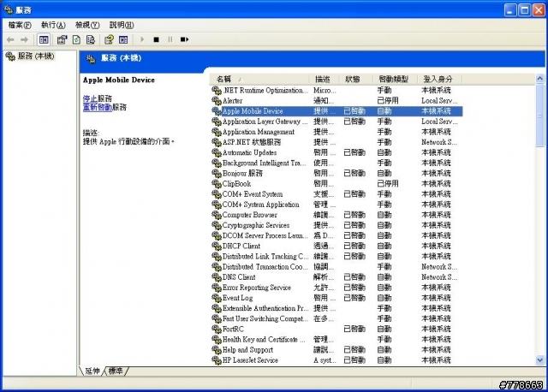
Task: Open the 說明(H) menu
Action: (x=122, y=25)
